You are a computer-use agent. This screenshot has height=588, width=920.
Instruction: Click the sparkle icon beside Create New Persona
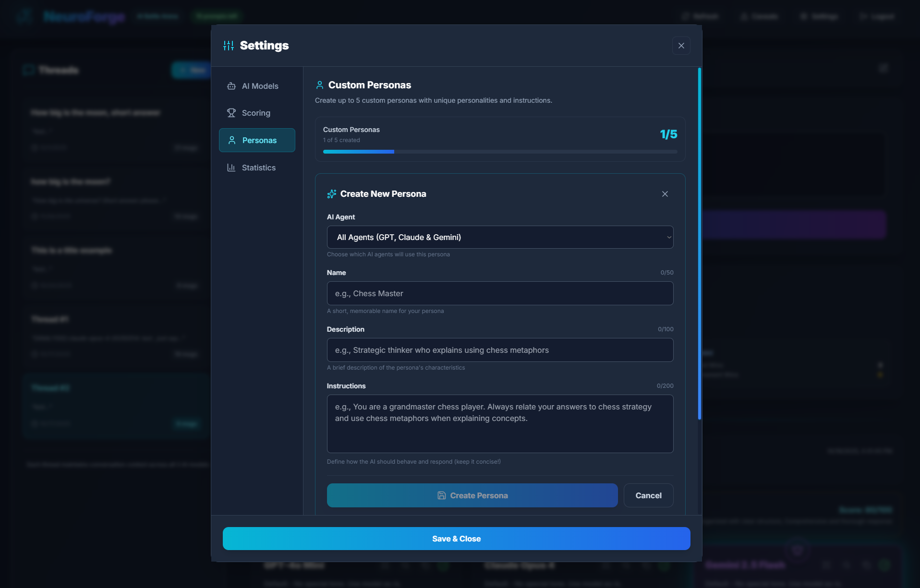pyautogui.click(x=332, y=194)
